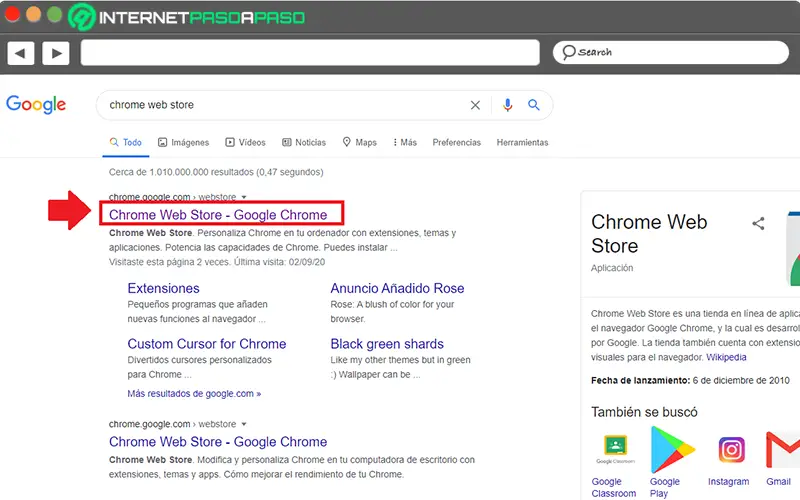
Task: Open the Gmail text link
Action: (778, 481)
